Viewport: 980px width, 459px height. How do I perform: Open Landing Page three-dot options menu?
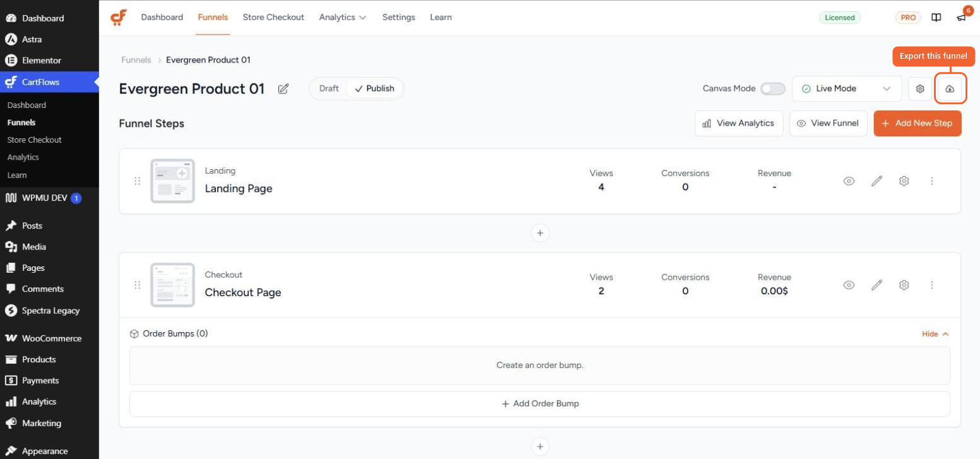(931, 181)
